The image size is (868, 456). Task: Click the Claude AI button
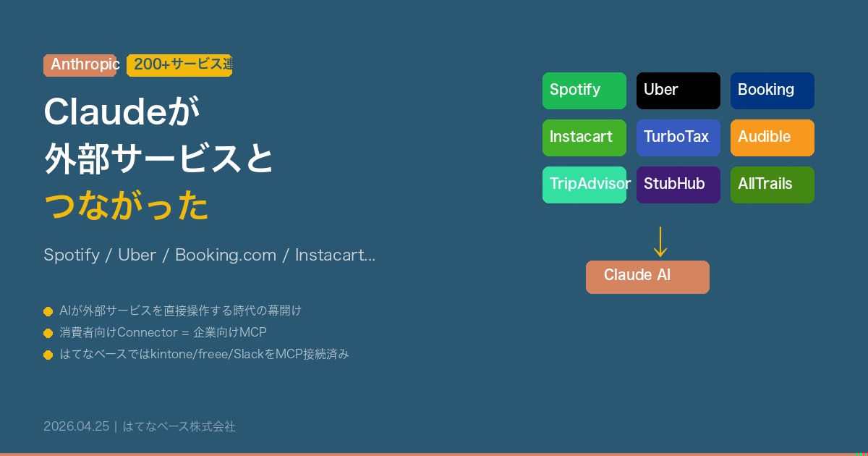click(x=647, y=276)
